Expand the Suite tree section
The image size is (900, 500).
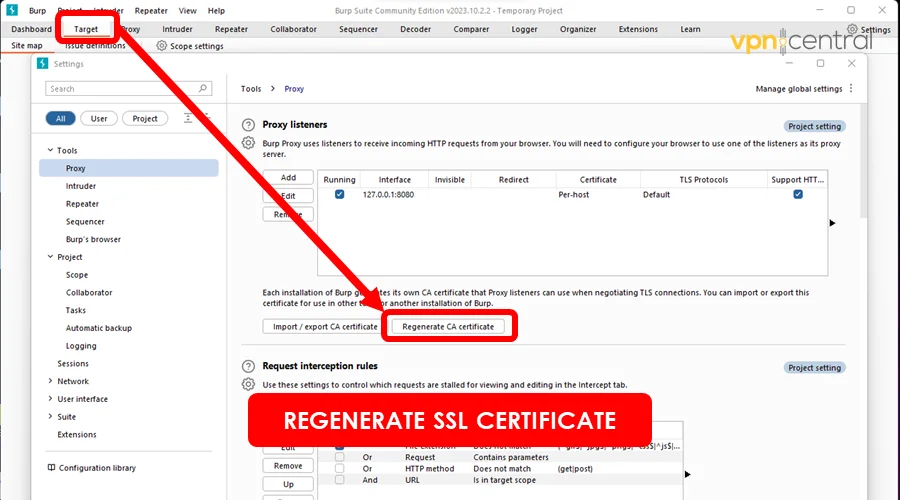tap(50, 416)
